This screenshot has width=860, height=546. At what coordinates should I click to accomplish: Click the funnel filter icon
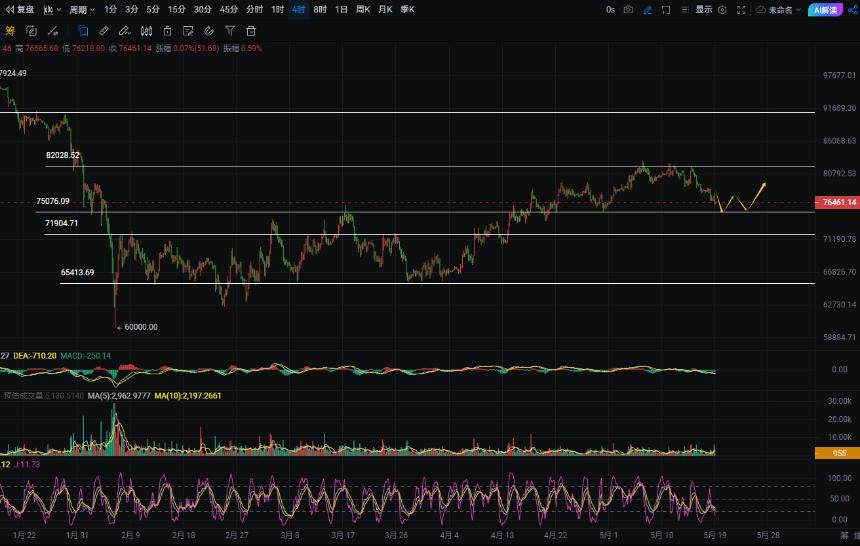click(x=230, y=31)
